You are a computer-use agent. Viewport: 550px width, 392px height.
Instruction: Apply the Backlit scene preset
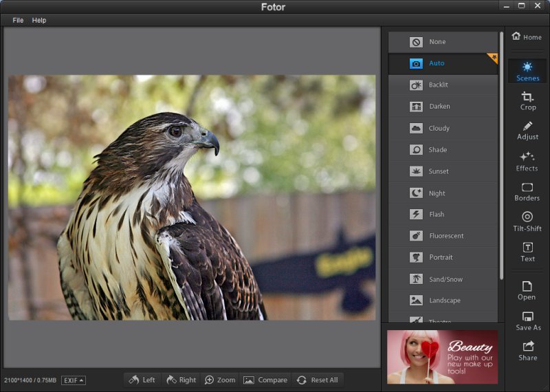[443, 85]
